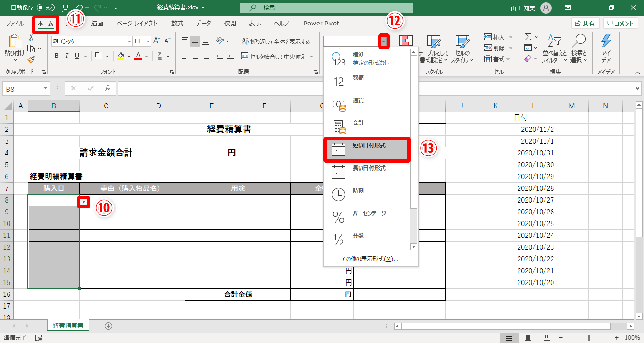Click the red font color A icon
Image resolution: width=644 pixels, height=343 pixels.
pos(138,56)
